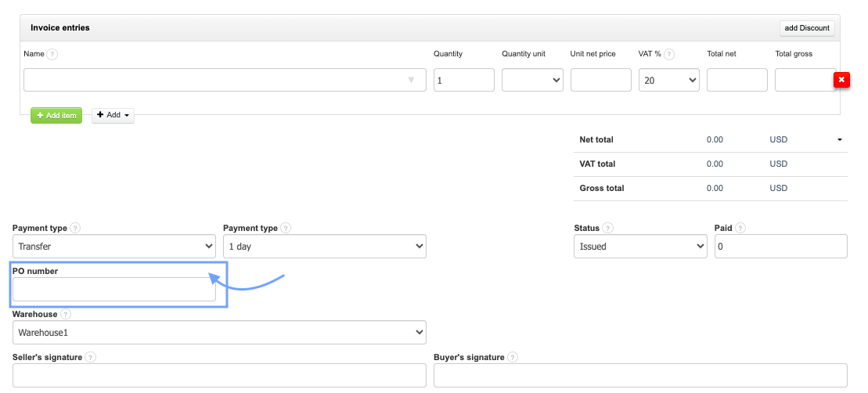
Task: Focus the PO number input field
Action: pyautogui.click(x=113, y=289)
